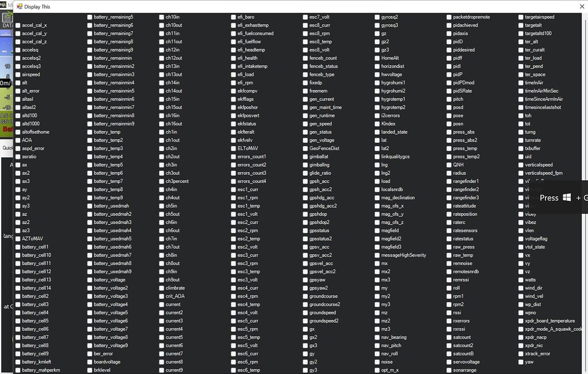This screenshot has width=588, height=374.
Task: Click the Display This window title icon
Action: pyautogui.click(x=20, y=6)
